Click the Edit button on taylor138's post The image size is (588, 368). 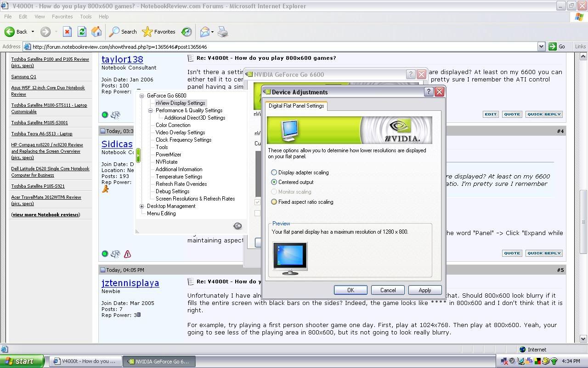(491, 114)
